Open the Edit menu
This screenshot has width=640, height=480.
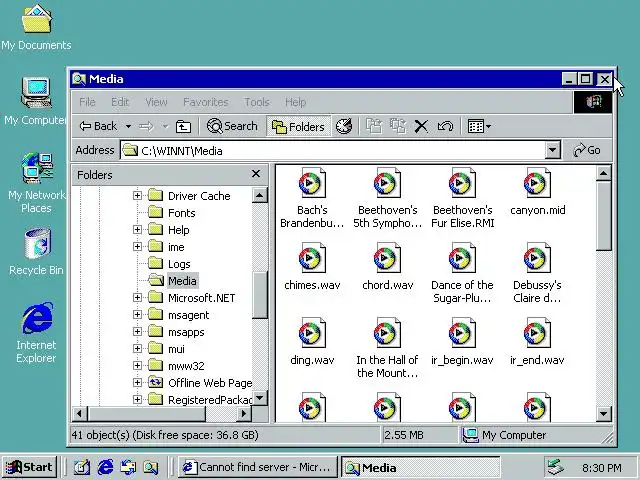pyautogui.click(x=120, y=102)
